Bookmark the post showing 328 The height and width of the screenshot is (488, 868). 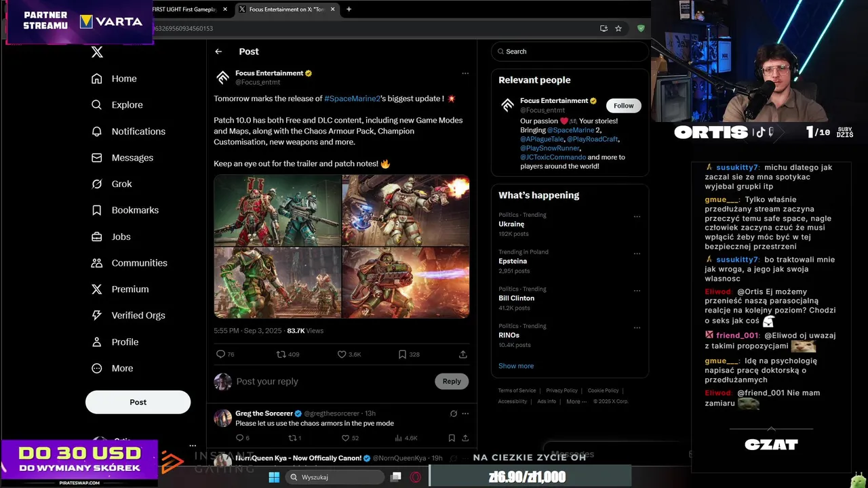pyautogui.click(x=402, y=354)
